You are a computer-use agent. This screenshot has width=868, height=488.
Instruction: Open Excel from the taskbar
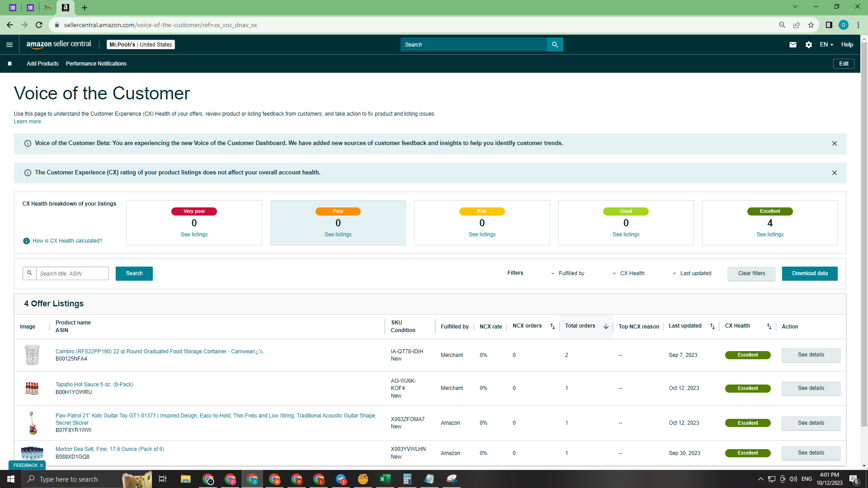click(x=385, y=479)
